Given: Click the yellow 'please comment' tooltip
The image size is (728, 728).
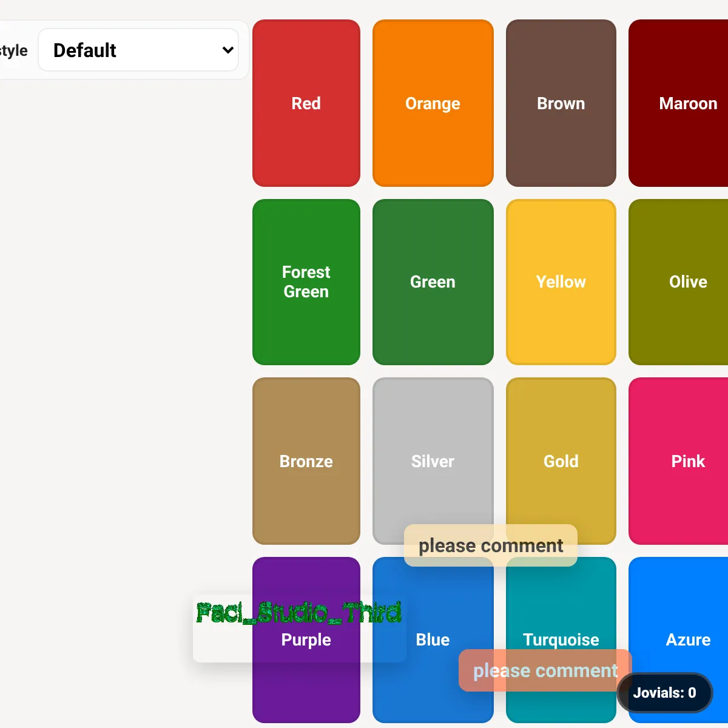Looking at the screenshot, I should tap(490, 545).
